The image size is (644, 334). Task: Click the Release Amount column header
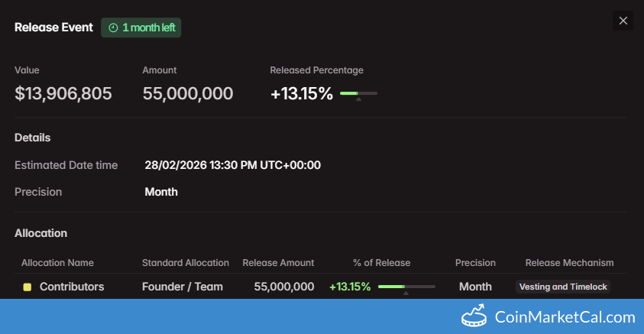point(278,263)
